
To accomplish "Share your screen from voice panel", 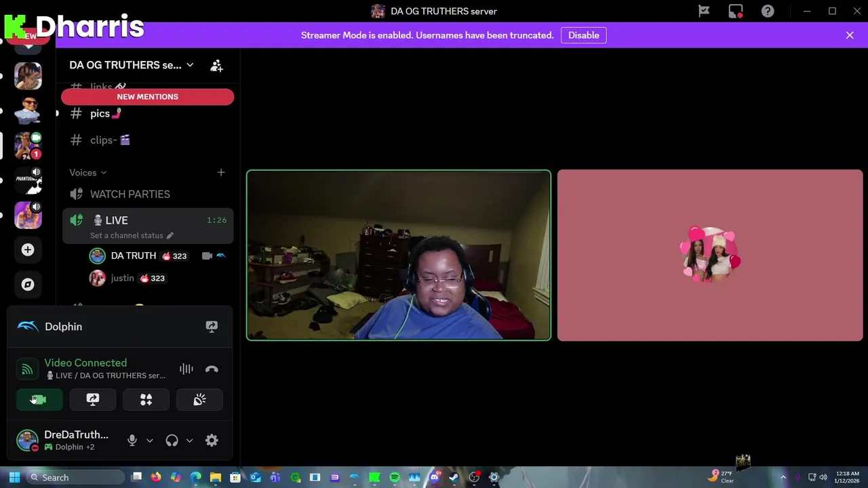I will [x=93, y=400].
